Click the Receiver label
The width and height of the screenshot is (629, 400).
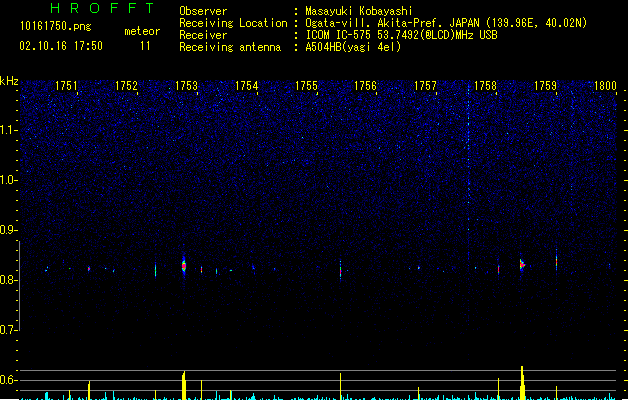click(203, 35)
